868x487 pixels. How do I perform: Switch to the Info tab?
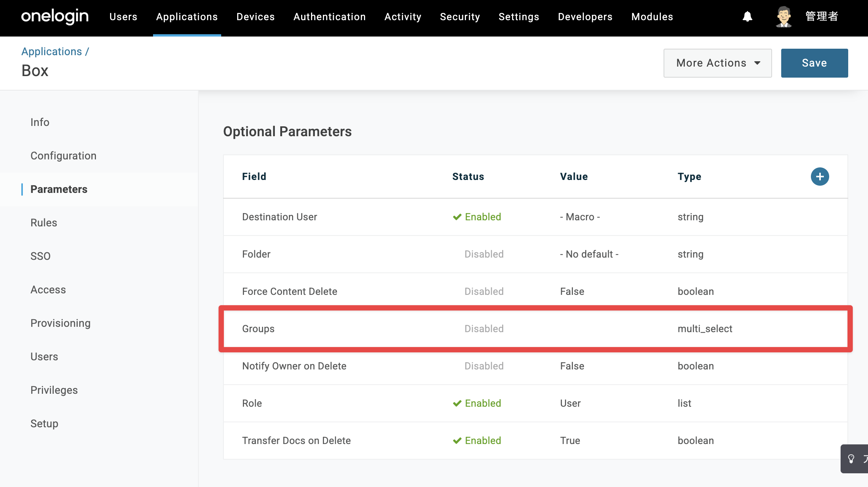(40, 122)
